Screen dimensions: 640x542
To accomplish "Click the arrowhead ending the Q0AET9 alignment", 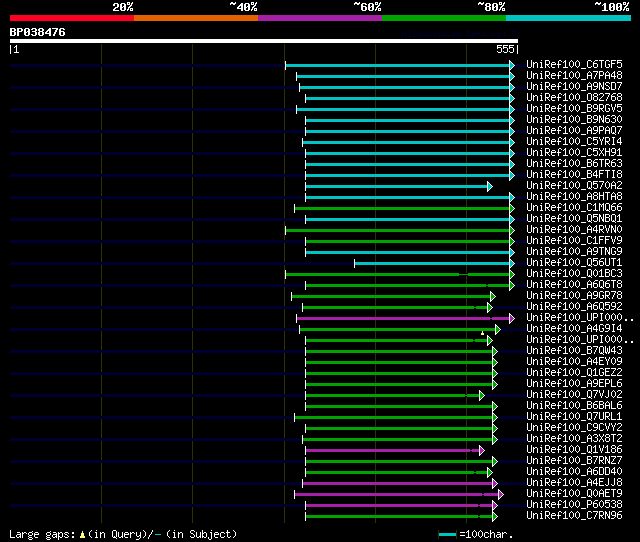I will point(501,495).
